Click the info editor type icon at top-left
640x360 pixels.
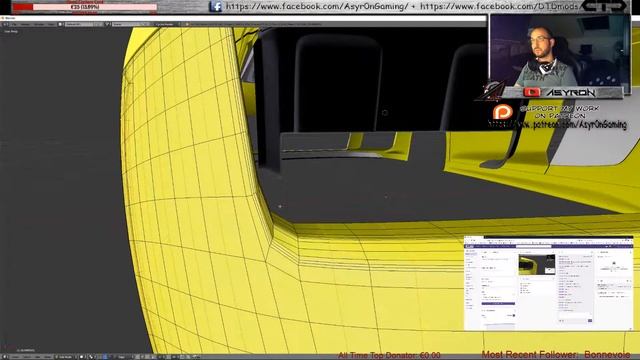[6, 24]
